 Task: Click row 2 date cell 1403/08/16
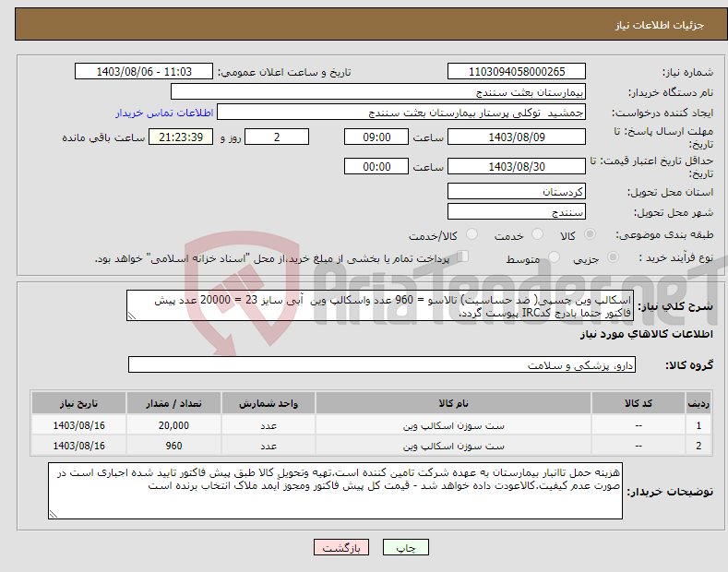tap(79, 446)
